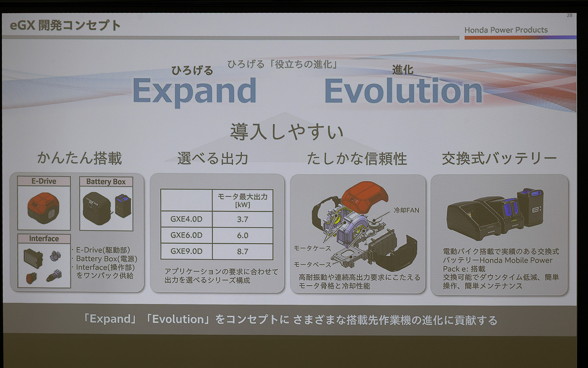
Task: Click the たしかな信頼性 column heading
Action: [357, 159]
